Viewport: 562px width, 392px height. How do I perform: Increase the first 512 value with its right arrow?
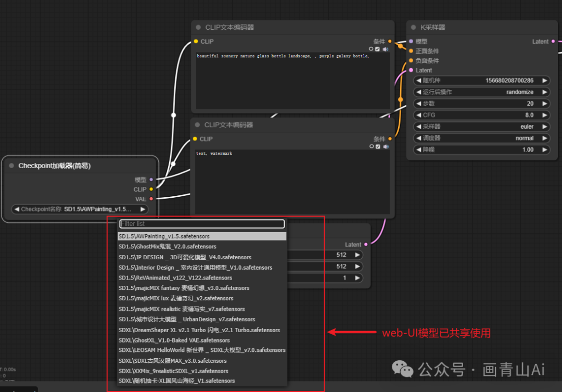pyautogui.click(x=357, y=255)
